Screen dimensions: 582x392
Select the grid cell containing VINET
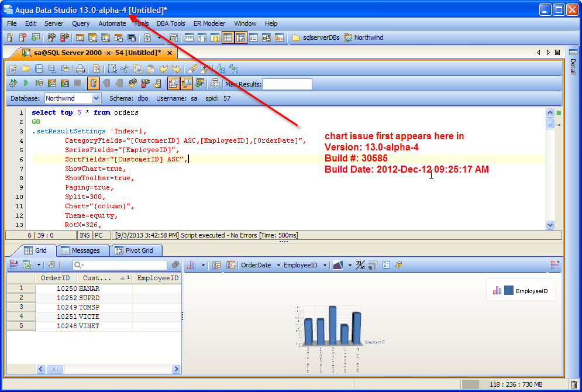click(x=105, y=326)
